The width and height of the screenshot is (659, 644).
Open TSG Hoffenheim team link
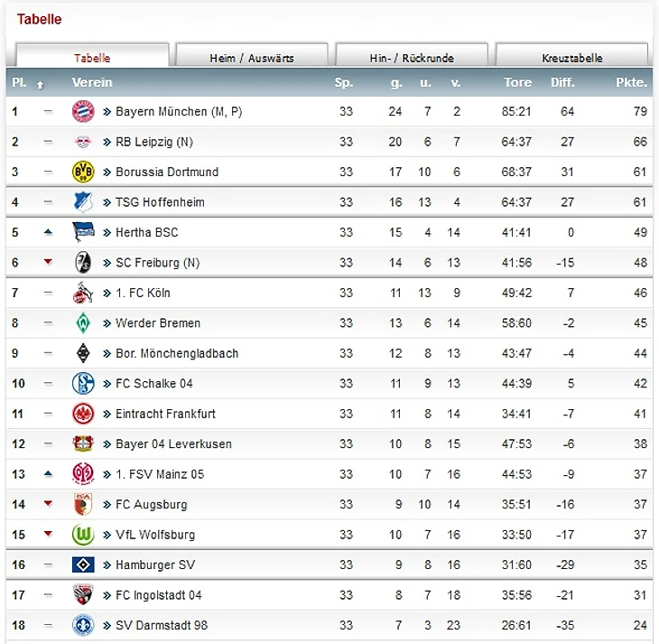pos(160,202)
